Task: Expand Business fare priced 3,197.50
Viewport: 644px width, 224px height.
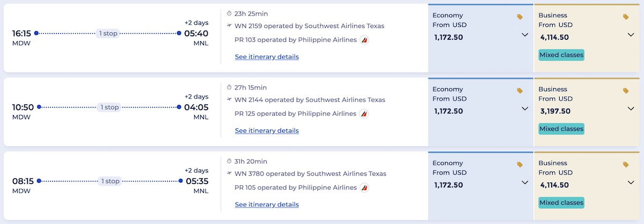Action: point(631,109)
